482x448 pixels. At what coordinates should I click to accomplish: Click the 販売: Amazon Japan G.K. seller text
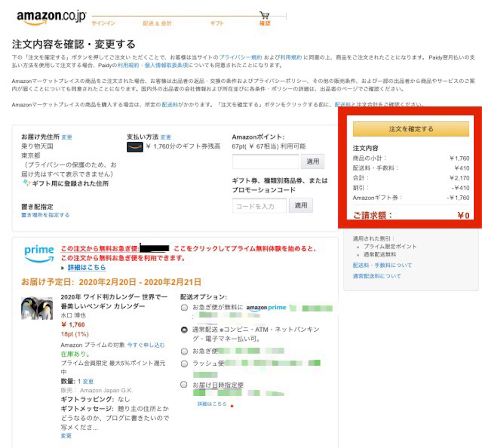(96, 391)
